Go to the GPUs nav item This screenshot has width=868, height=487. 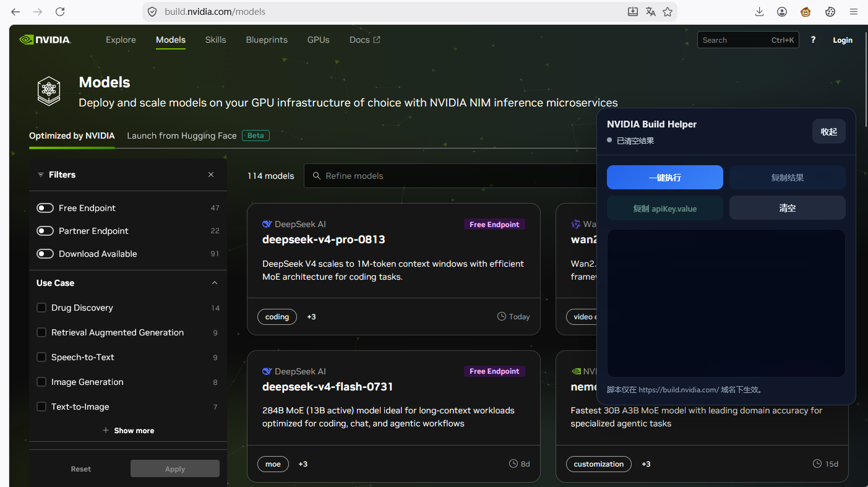tap(319, 40)
